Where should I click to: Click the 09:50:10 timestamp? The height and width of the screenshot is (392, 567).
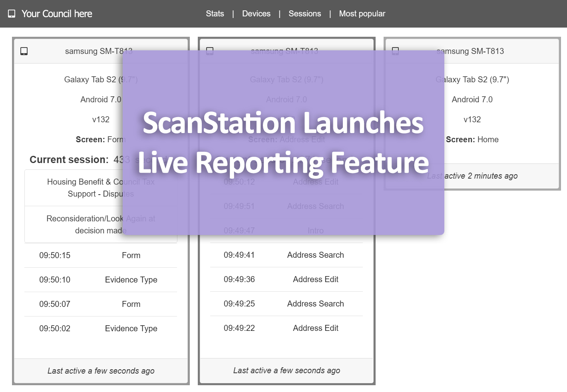tap(55, 280)
